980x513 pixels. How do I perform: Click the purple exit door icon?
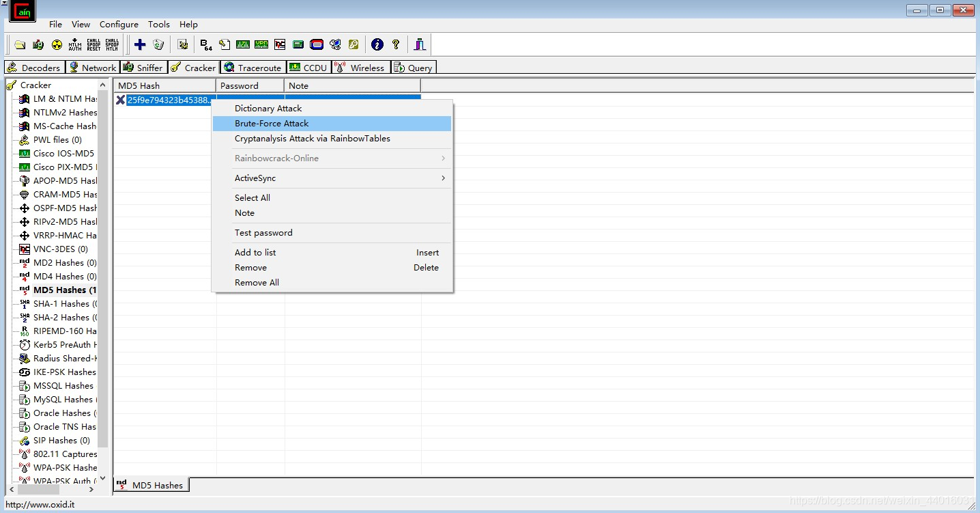point(420,45)
